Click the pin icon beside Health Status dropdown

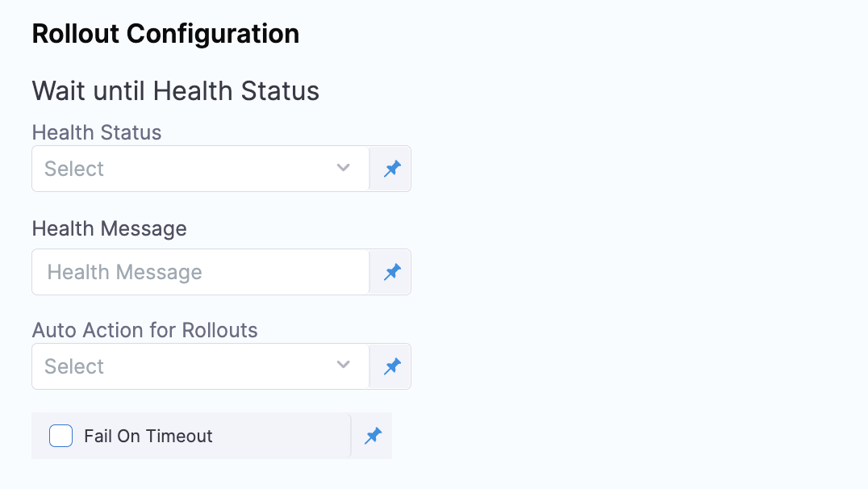tap(391, 169)
